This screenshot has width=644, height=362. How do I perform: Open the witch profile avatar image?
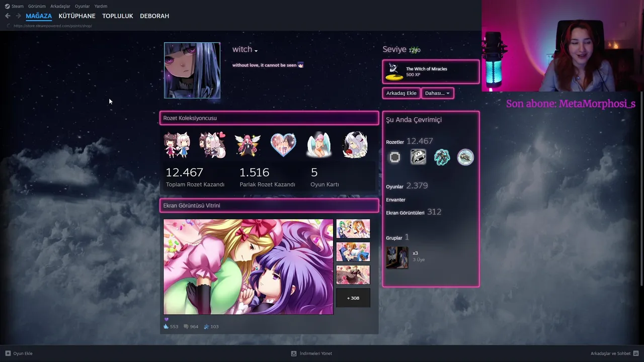click(x=192, y=70)
